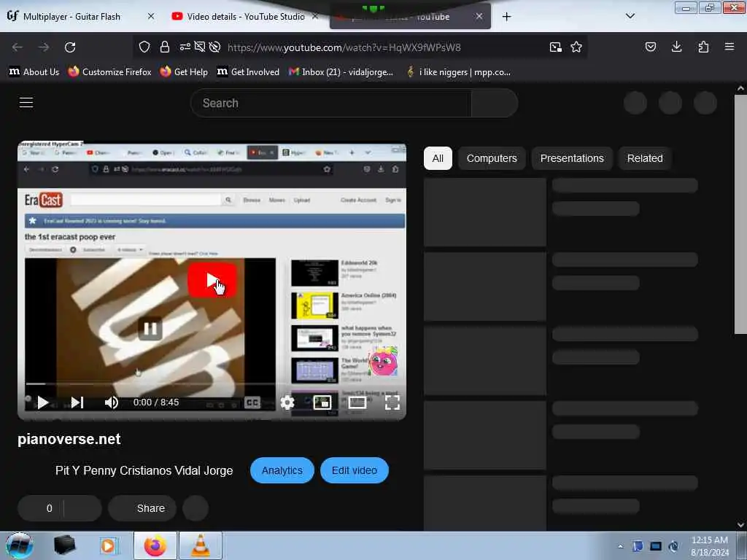Click the Edit video button
The height and width of the screenshot is (560, 747).
tap(355, 470)
